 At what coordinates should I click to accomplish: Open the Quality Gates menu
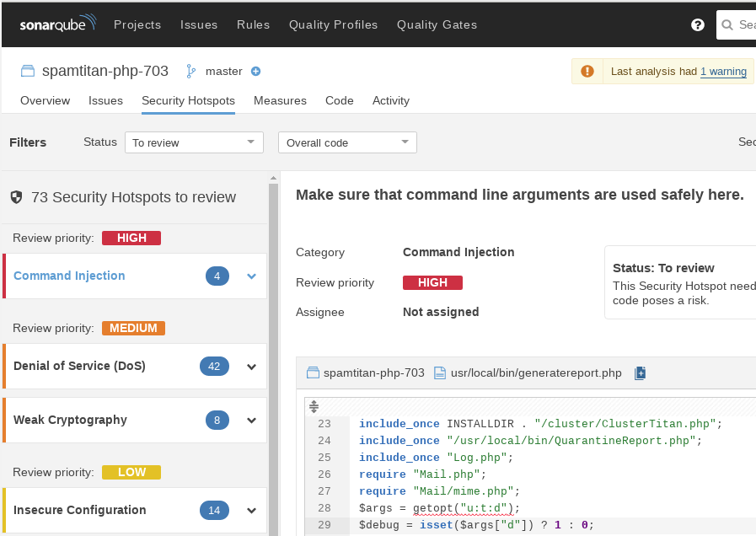pyautogui.click(x=437, y=24)
